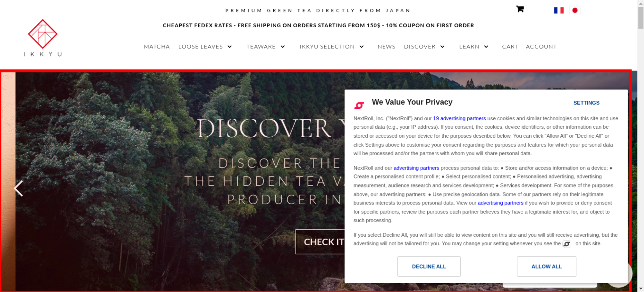Expand the Discover menu chevron
Screen dimensions: 644x292
tap(442, 47)
